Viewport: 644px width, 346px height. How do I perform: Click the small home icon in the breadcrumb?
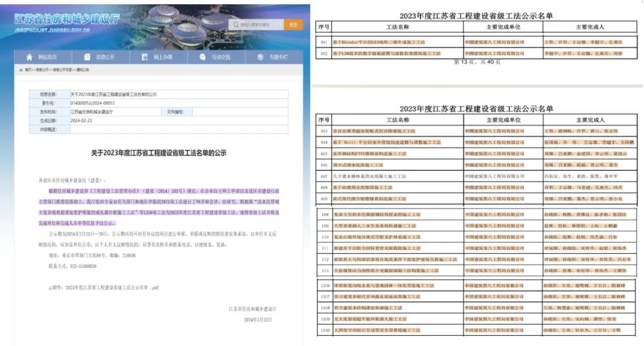point(21,70)
